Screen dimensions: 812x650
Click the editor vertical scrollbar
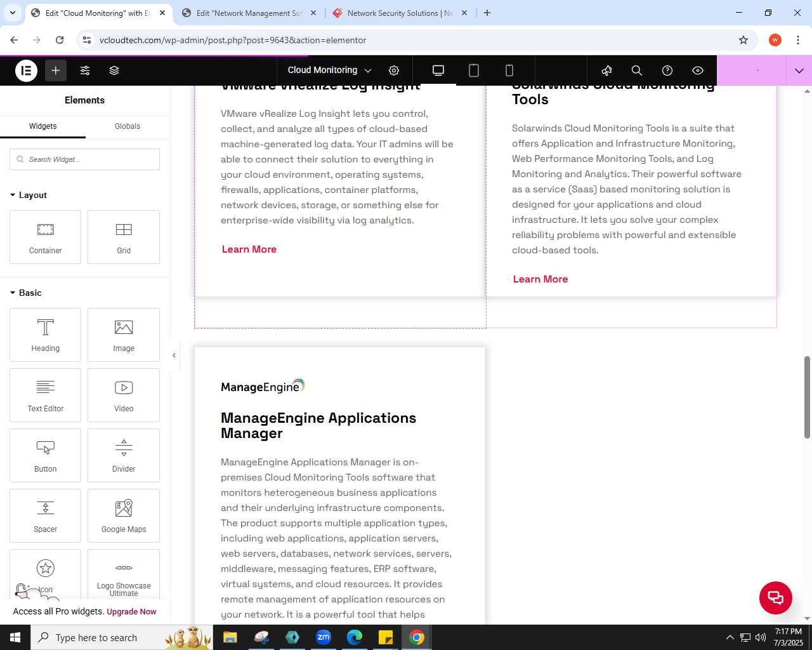[x=808, y=397]
